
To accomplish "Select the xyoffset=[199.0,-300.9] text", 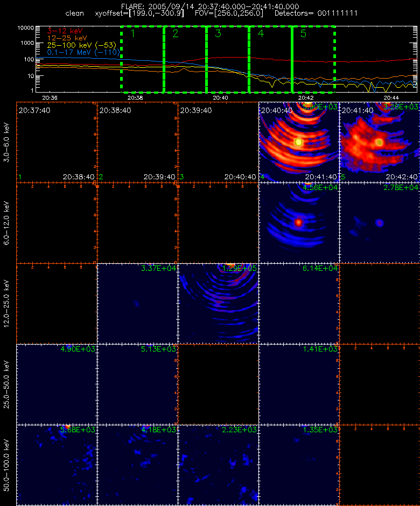I will (139, 13).
